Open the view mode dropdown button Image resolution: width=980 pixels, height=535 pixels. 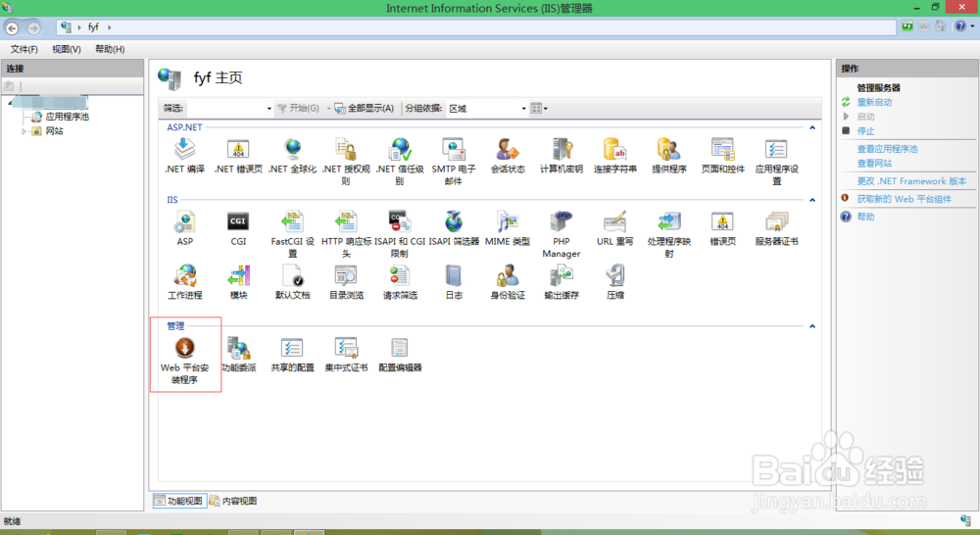point(539,108)
